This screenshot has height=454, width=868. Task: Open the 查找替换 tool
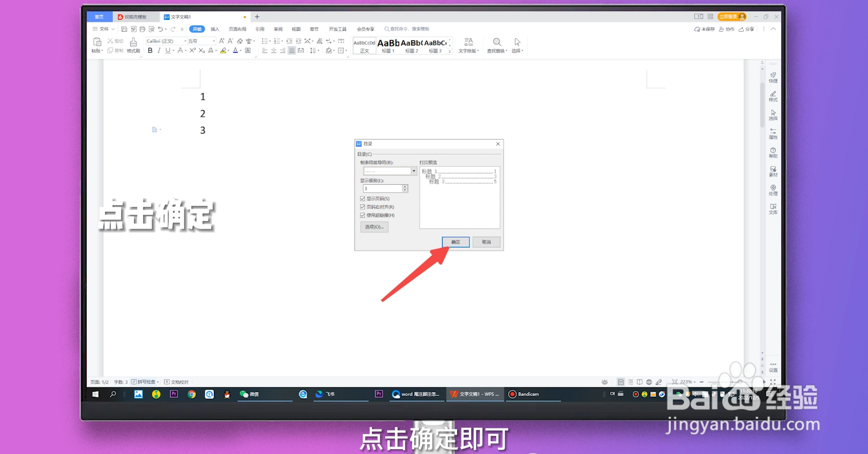[497, 46]
